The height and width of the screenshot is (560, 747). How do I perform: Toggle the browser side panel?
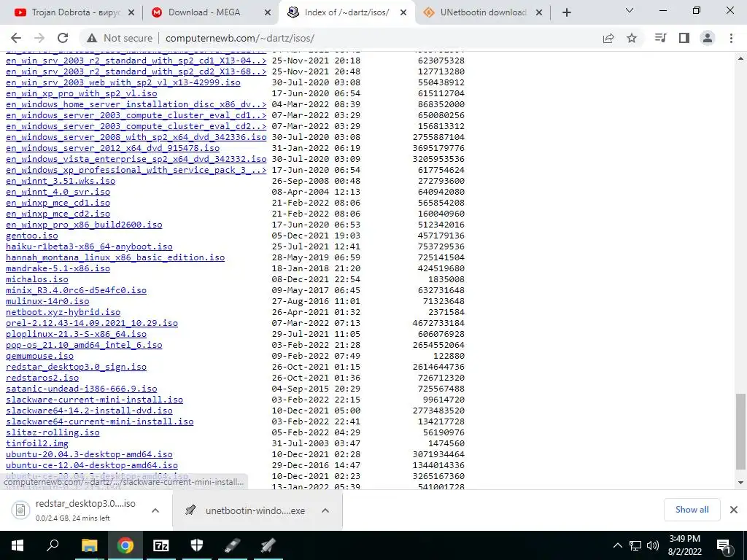pos(684,38)
